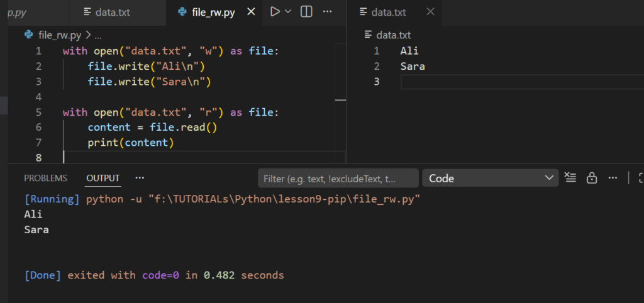Focus the output Filter text box

[x=338, y=178]
